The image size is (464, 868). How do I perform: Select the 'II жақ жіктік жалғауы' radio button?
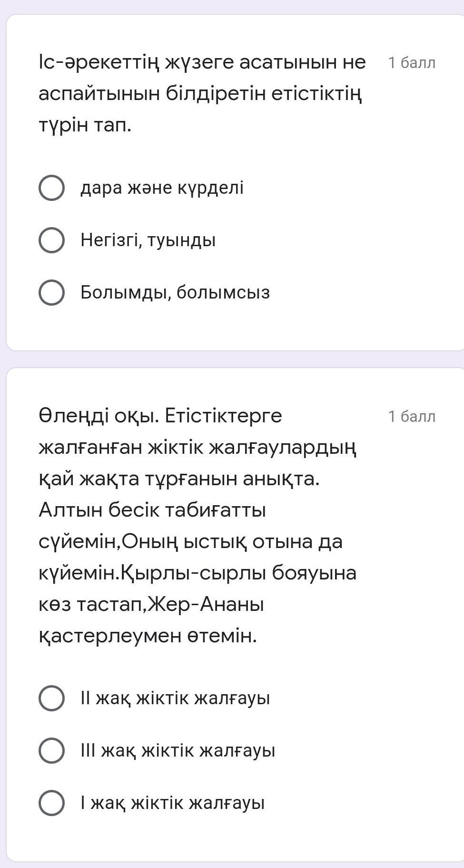(x=51, y=698)
